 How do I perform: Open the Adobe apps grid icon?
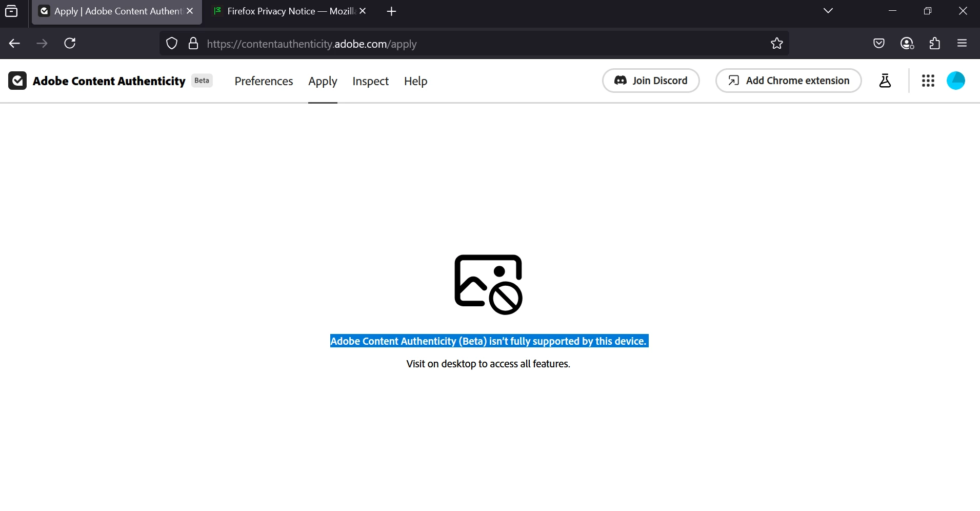click(x=928, y=81)
